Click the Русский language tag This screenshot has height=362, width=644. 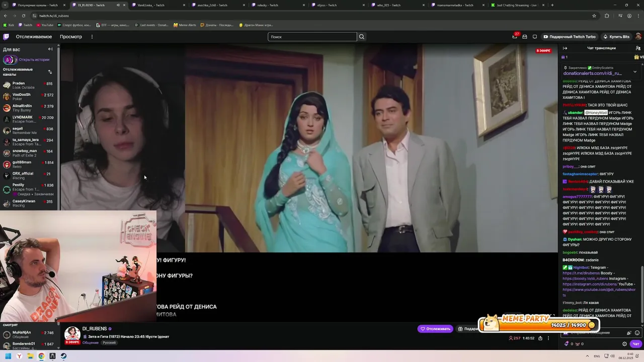point(109,343)
